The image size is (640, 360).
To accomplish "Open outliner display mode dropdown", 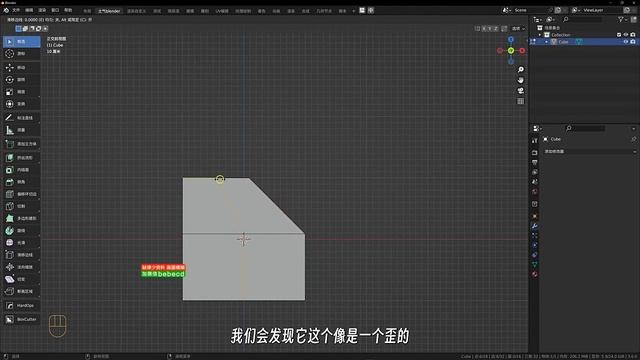I will (x=551, y=19).
